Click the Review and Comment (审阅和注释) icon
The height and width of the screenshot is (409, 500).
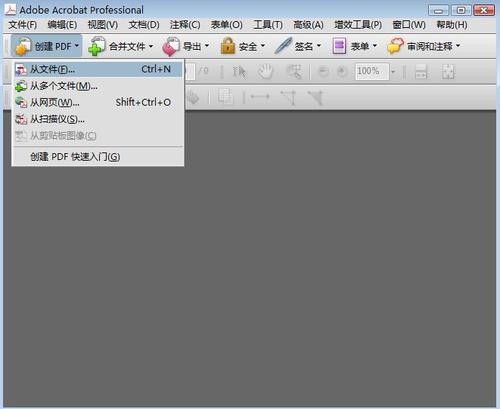tap(395, 46)
